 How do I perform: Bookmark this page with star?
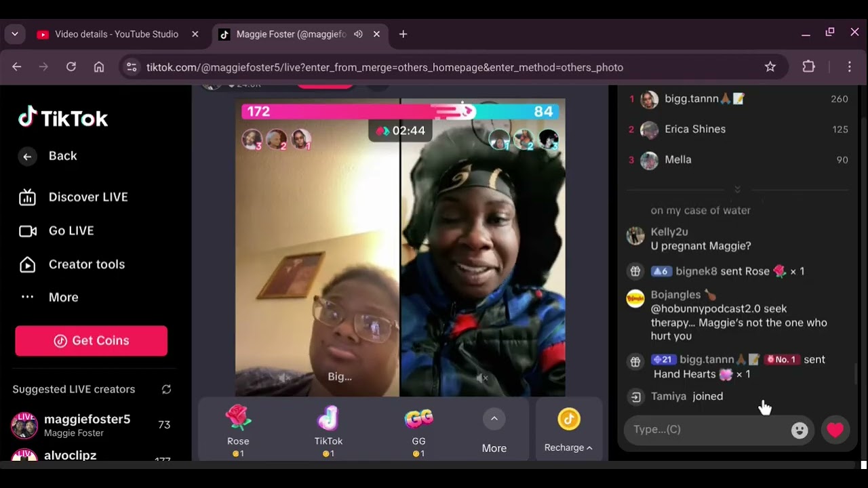point(770,67)
